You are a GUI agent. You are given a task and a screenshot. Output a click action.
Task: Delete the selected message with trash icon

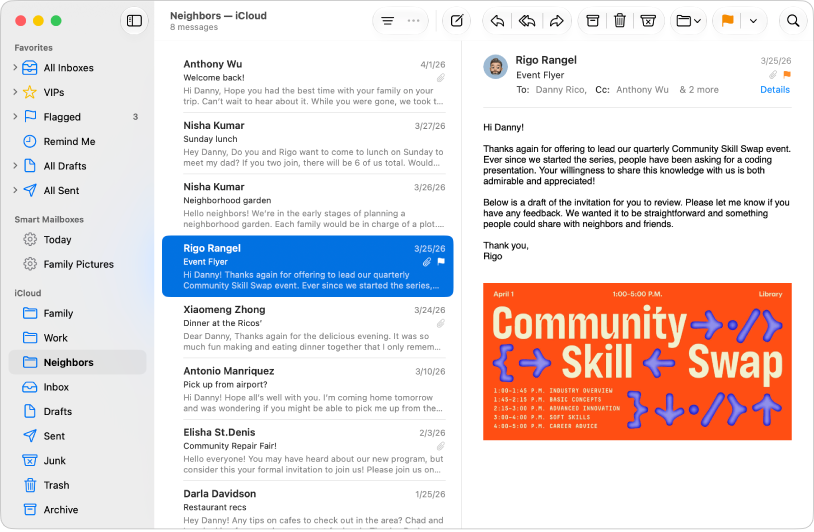[x=620, y=21]
